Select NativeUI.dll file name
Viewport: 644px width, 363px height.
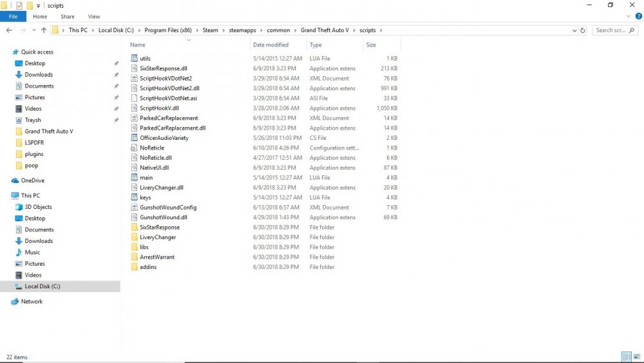tap(154, 168)
